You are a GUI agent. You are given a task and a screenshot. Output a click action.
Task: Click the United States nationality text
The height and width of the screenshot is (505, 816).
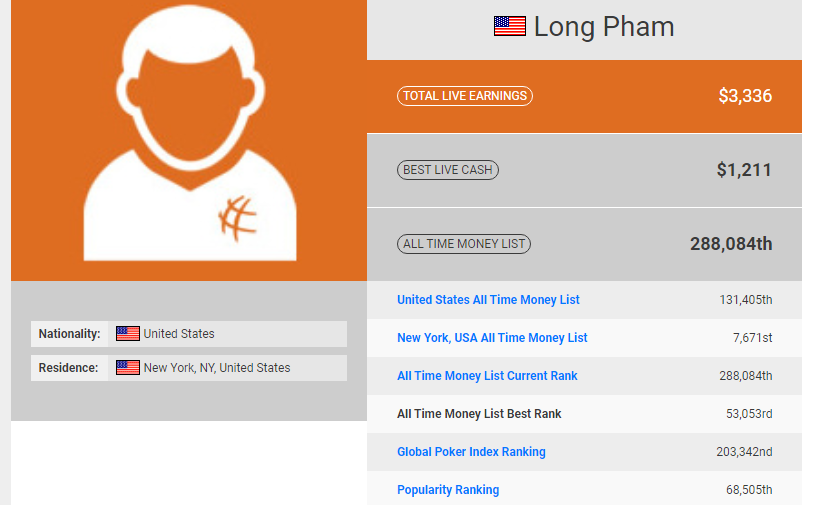[179, 334]
